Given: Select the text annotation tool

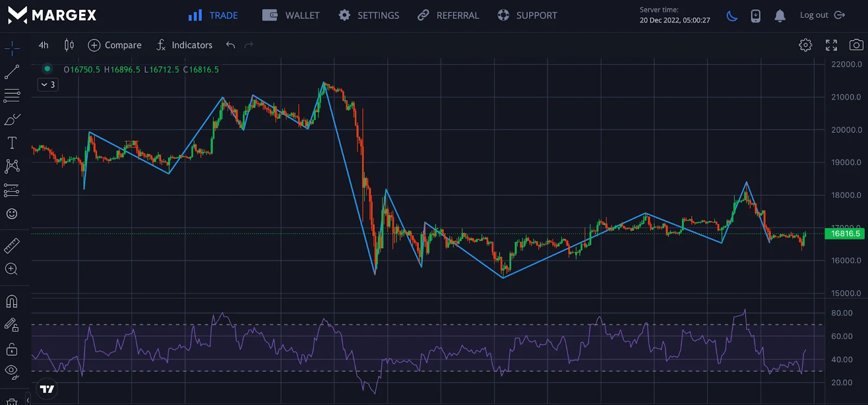Looking at the screenshot, I should (x=12, y=143).
